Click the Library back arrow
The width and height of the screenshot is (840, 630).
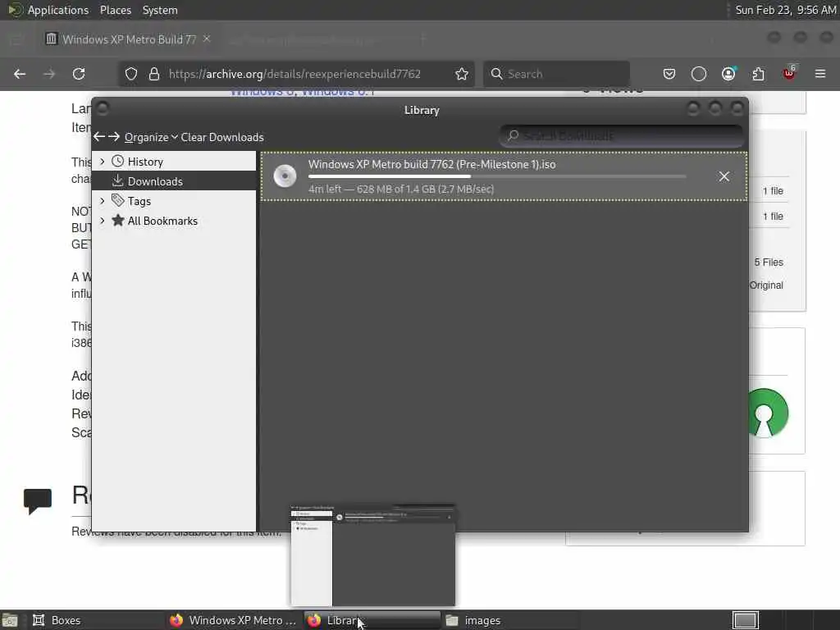[x=99, y=137]
